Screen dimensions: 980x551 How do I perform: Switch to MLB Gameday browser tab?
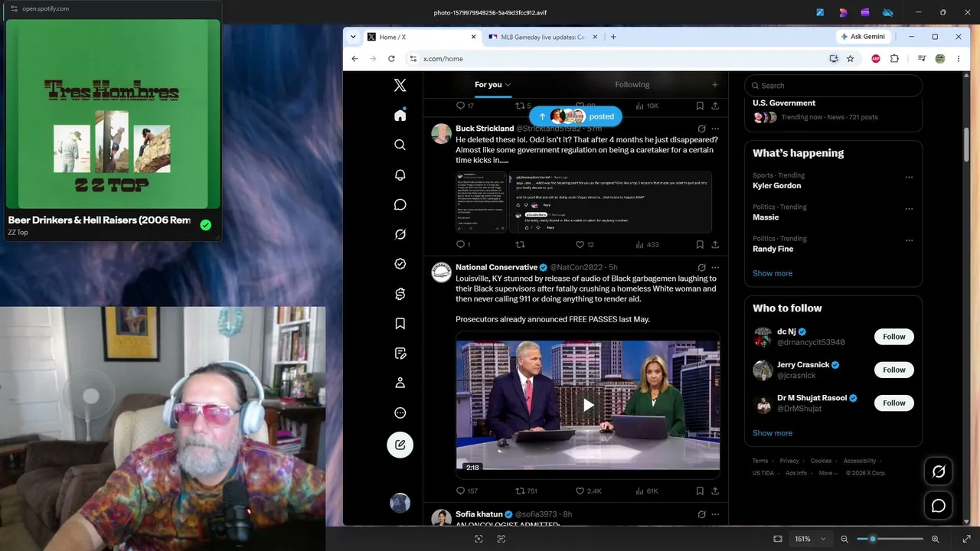tap(543, 37)
